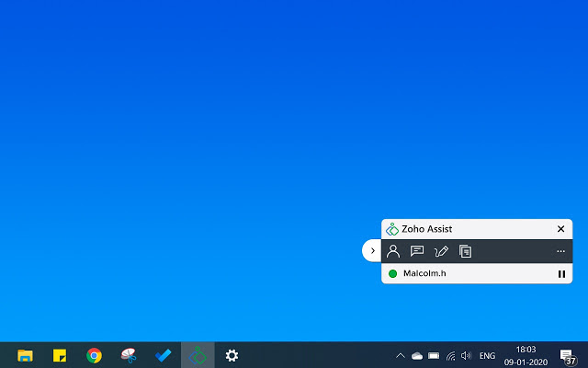This screenshot has height=368, width=588.
Task: Open the network Wi-Fi tray icon
Action: [x=450, y=356]
